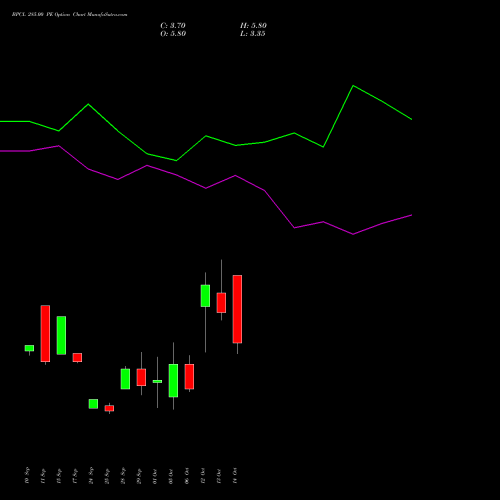Screen dimensions: 500x500
Task: Select the close value 'C: 3.70'
Action: coord(173,26)
